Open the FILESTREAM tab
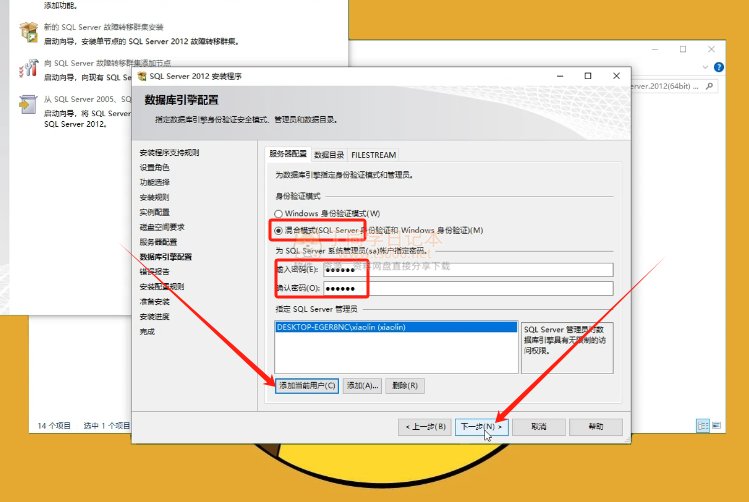 tap(374, 155)
